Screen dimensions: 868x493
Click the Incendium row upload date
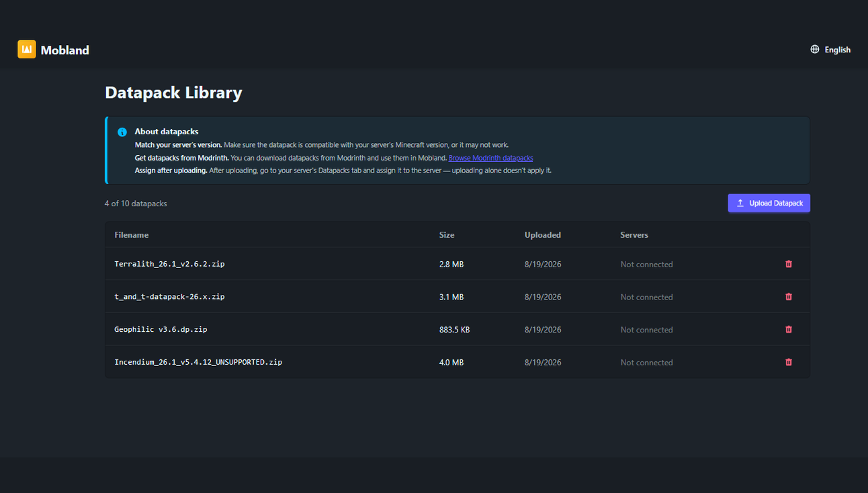click(543, 363)
